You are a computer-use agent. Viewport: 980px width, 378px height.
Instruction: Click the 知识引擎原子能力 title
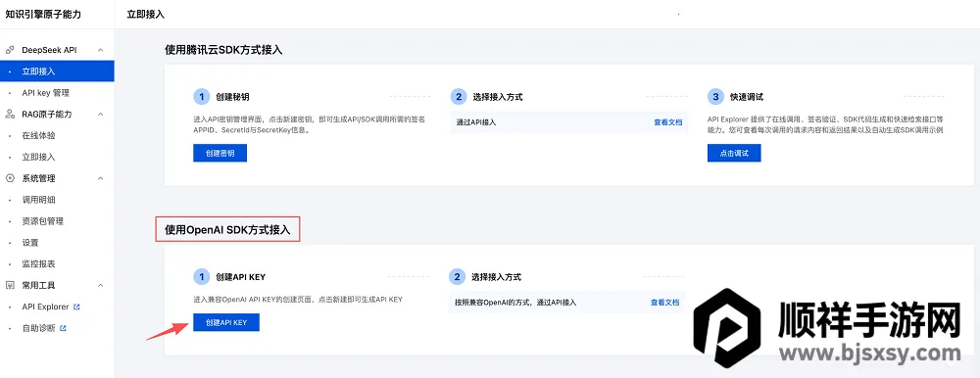43,14
